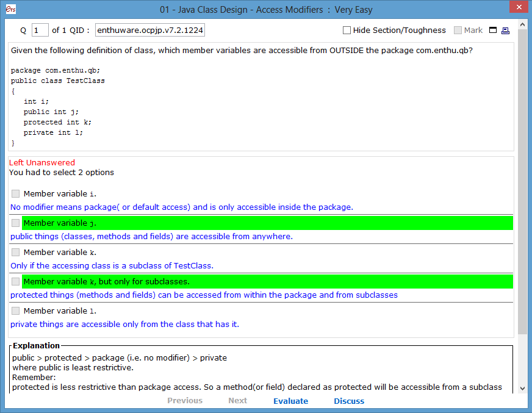Click the scroll up arrow of the scrollbar

(x=522, y=24)
